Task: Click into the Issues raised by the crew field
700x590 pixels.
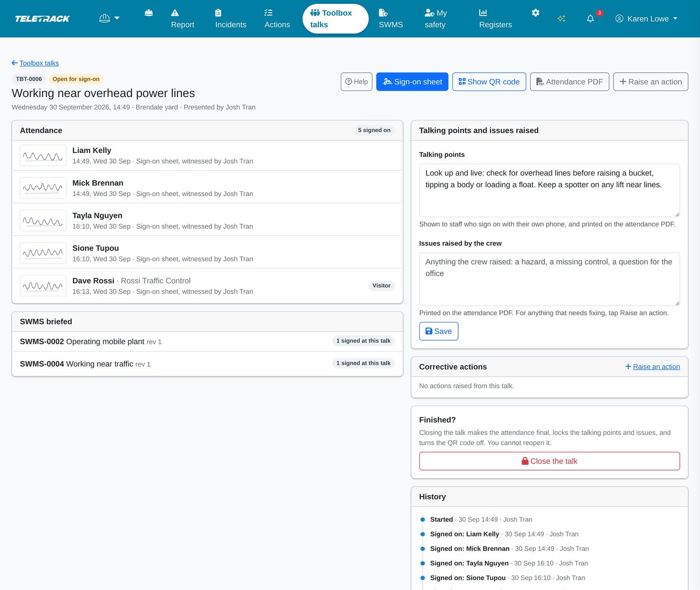Action: (x=549, y=279)
